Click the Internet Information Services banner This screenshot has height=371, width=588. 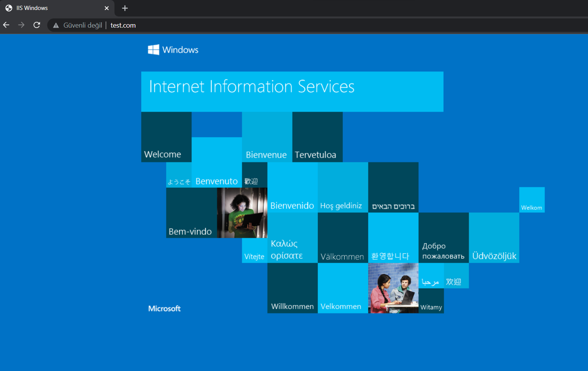coord(292,92)
